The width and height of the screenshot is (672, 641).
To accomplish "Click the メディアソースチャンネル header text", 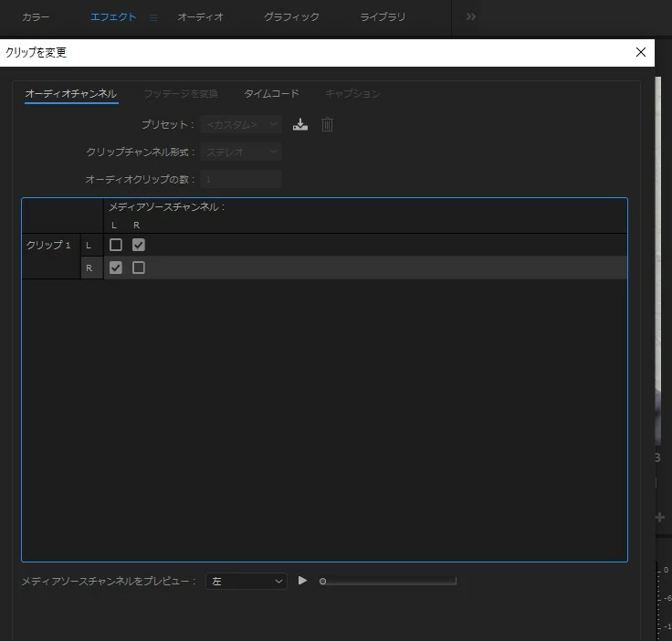I will tap(167, 207).
